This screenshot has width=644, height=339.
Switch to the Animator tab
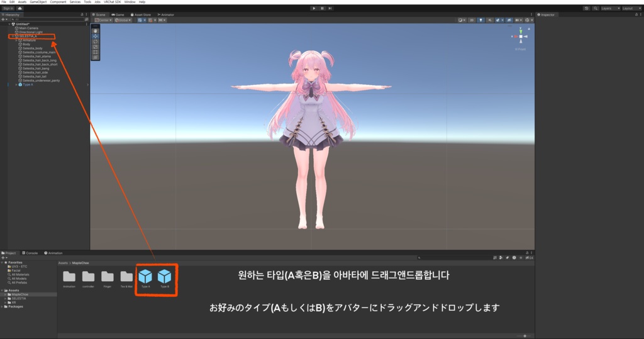[166, 14]
